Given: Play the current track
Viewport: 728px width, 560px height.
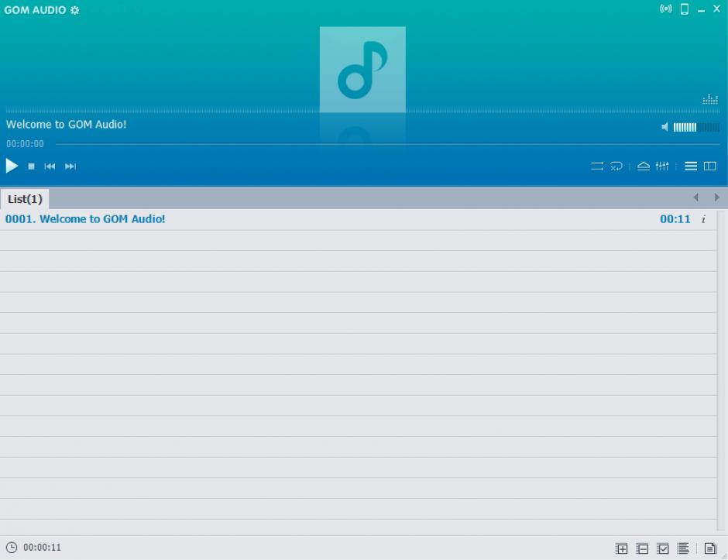Looking at the screenshot, I should [12, 166].
